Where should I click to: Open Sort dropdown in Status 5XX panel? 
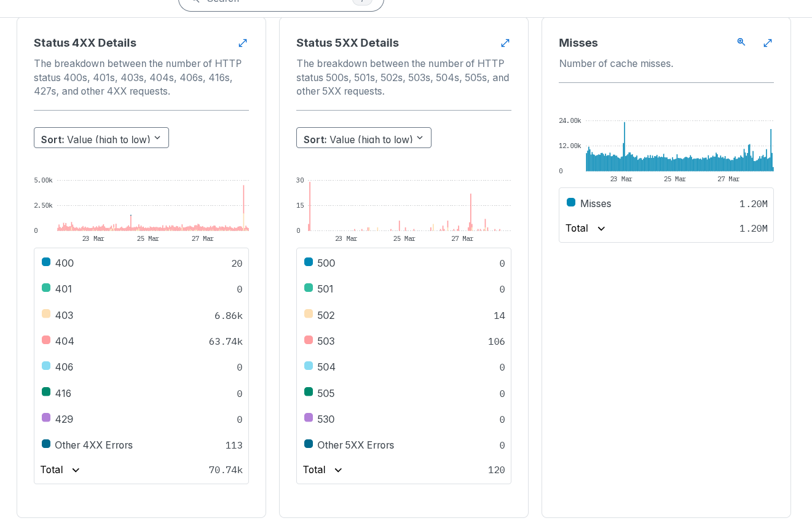pos(364,138)
